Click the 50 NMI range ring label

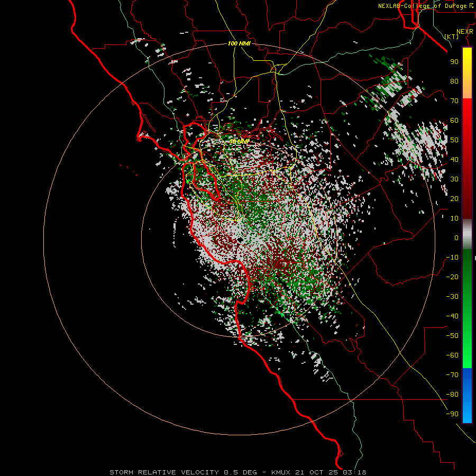click(x=239, y=141)
